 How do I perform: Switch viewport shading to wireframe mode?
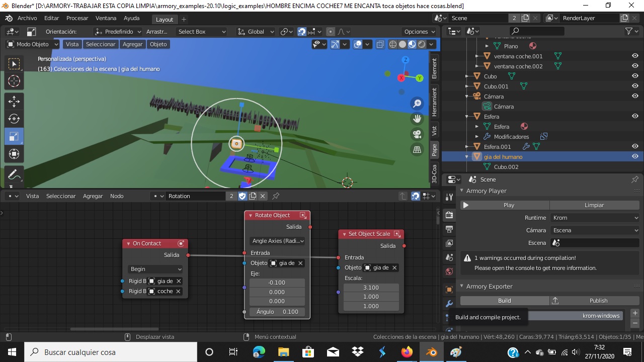(392, 44)
